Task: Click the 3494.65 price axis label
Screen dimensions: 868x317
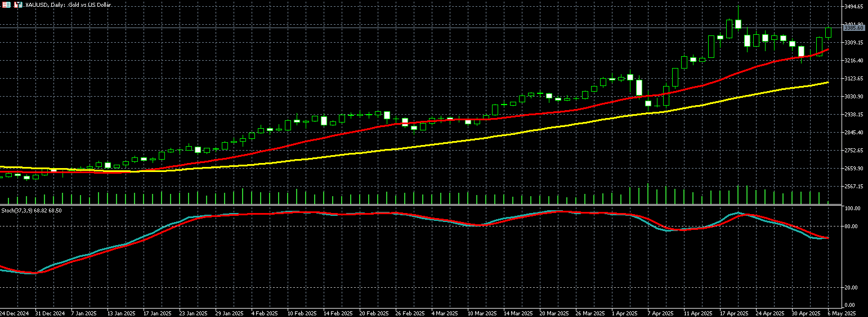Action: click(854, 7)
